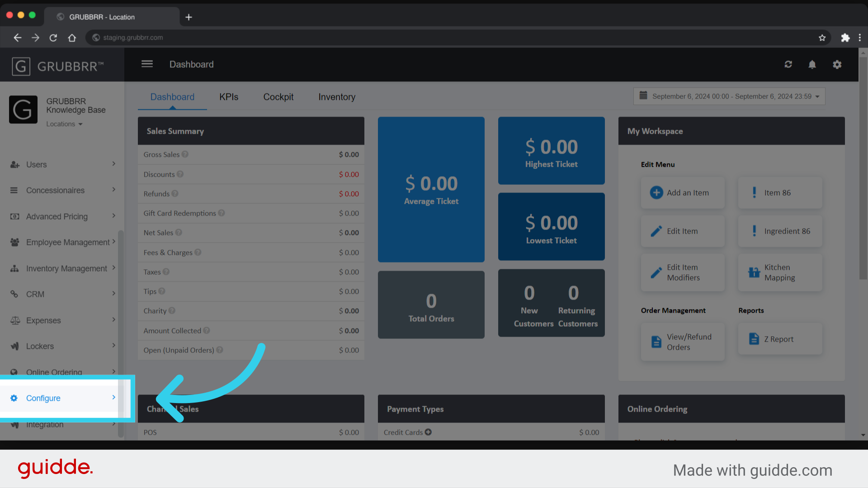
Task: Click the Edit Item button
Action: pos(683,231)
